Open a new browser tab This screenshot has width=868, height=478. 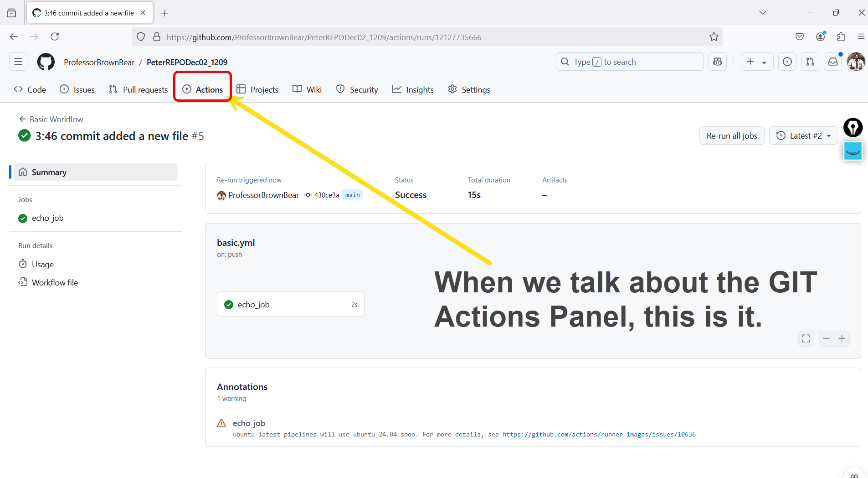point(165,13)
